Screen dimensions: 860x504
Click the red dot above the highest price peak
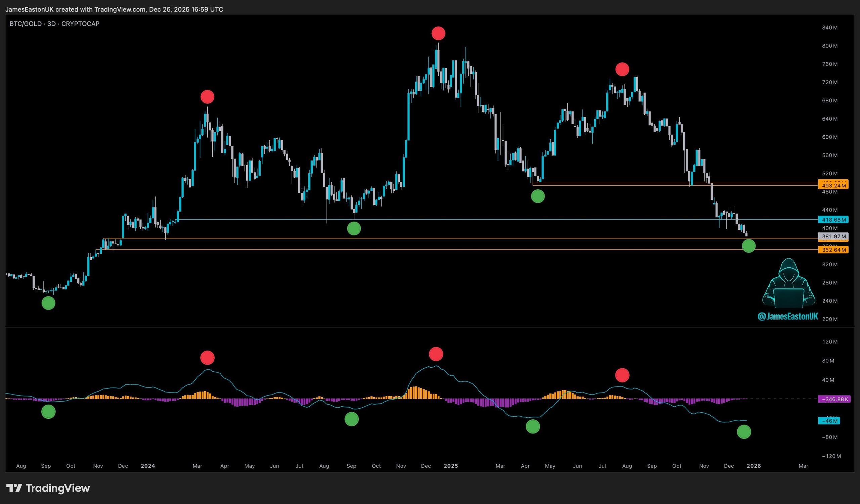438,34
